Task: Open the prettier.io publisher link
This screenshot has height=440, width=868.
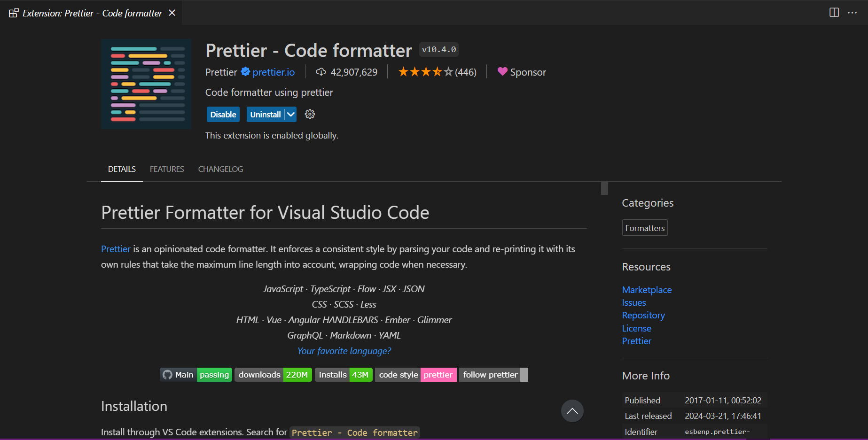Action: (274, 72)
